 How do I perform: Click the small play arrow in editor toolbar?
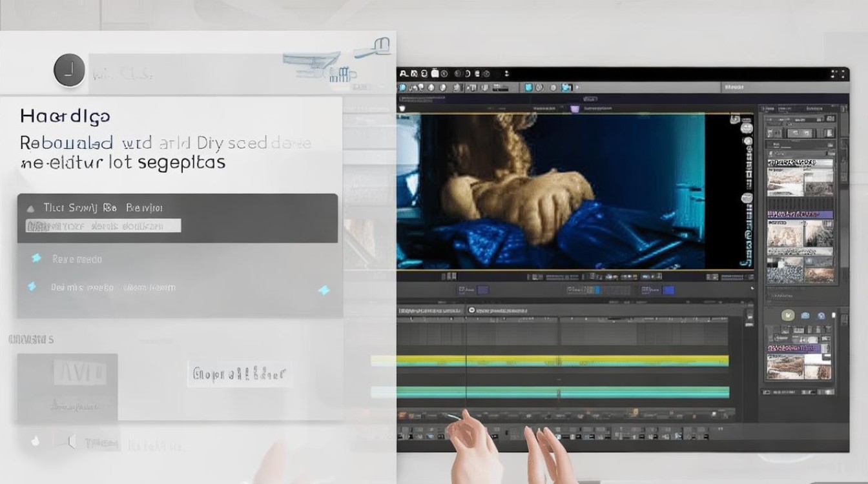pyautogui.click(x=577, y=87)
